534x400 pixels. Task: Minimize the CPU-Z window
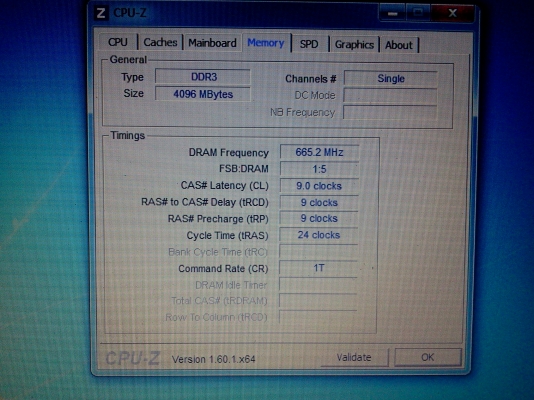click(393, 13)
